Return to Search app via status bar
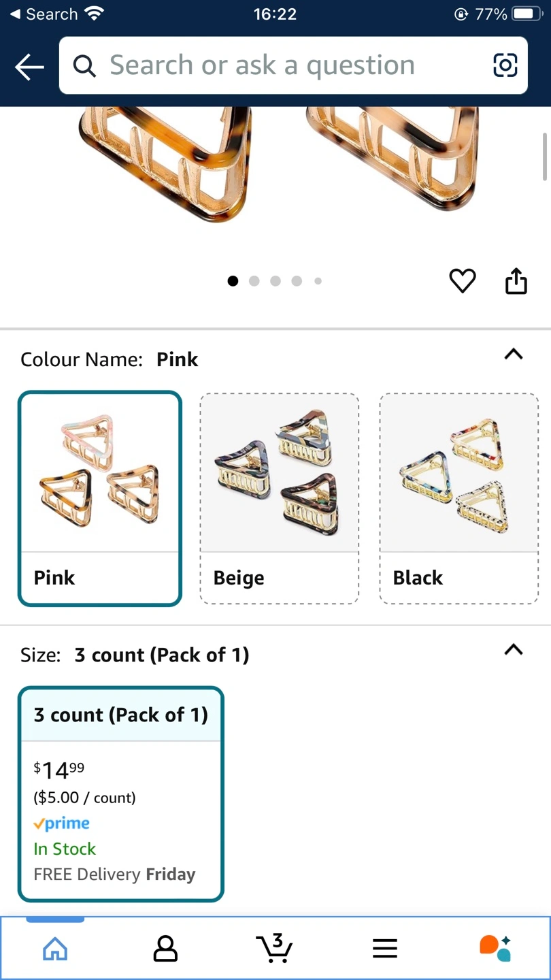The image size is (551, 980). click(44, 14)
